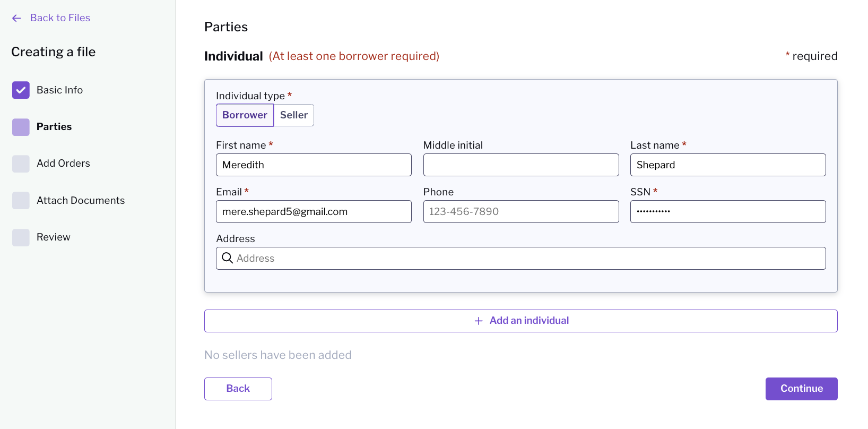Open the Review step label
This screenshot has width=868, height=429.
53,237
